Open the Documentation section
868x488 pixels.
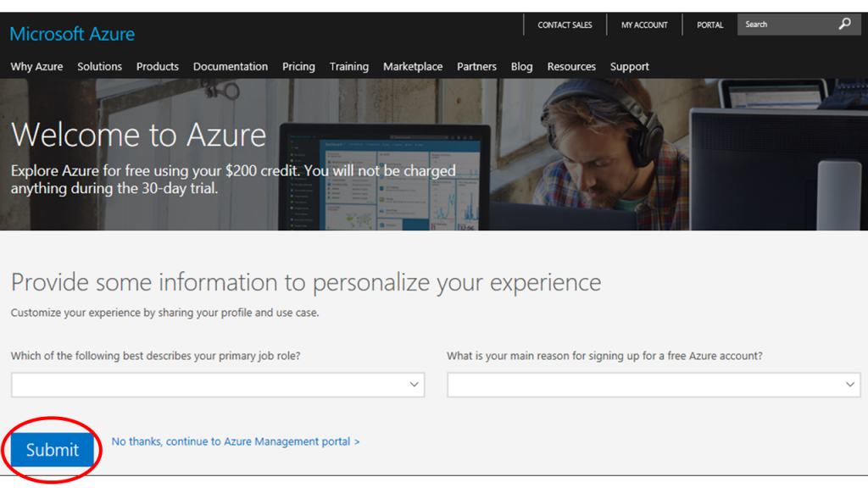230,66
